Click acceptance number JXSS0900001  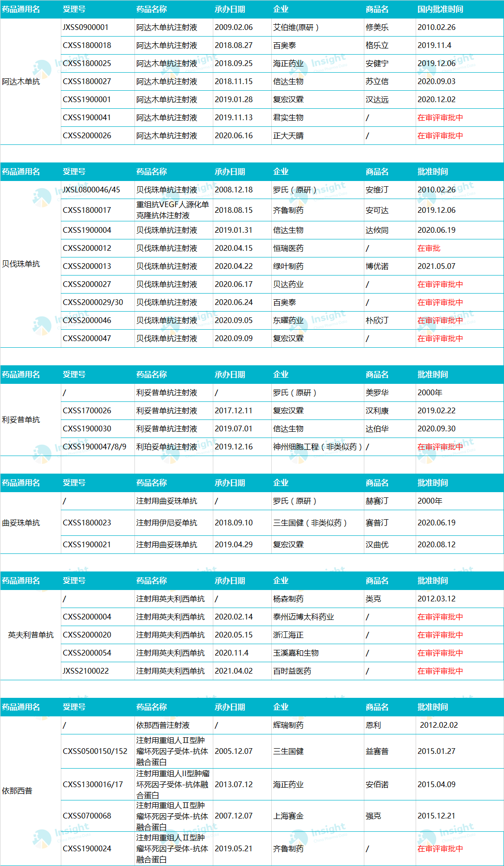coord(86,28)
